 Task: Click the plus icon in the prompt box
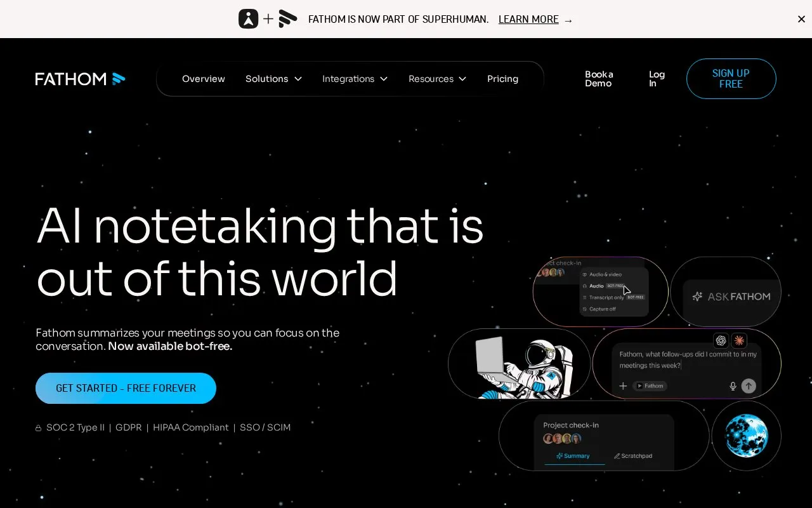(x=623, y=386)
